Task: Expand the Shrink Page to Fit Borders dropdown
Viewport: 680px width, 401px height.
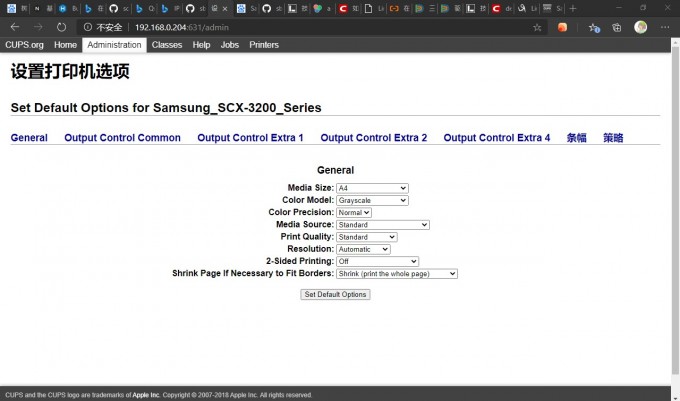Action: [x=396, y=273]
